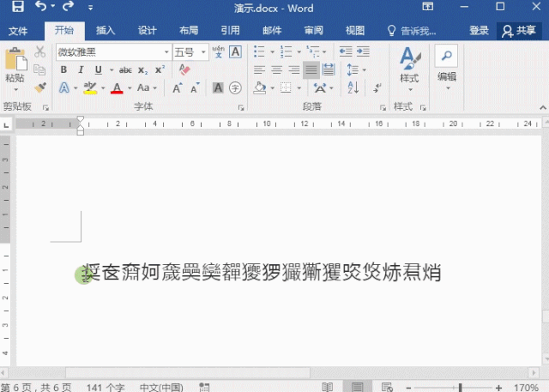
Task: Cut selection with scissors icon
Action: tap(40, 52)
